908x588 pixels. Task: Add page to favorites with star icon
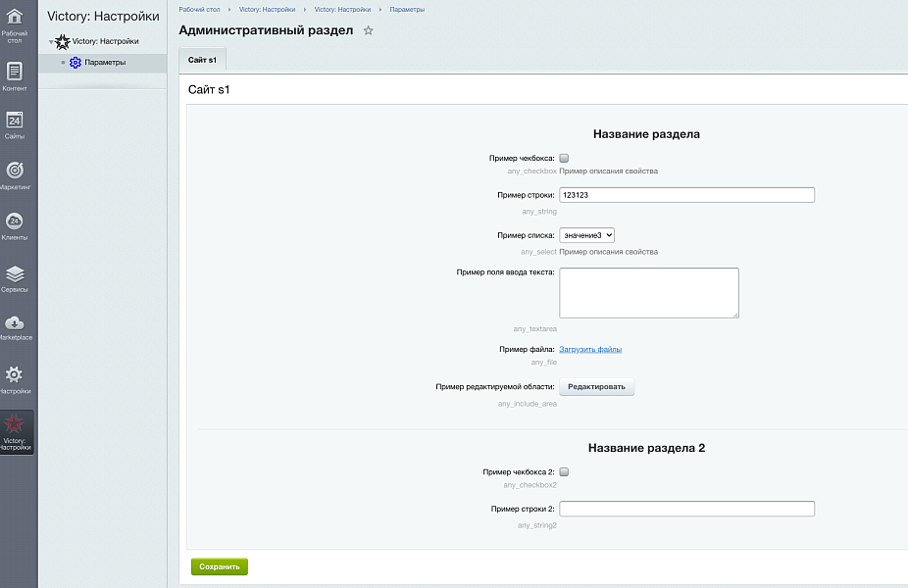[369, 31]
